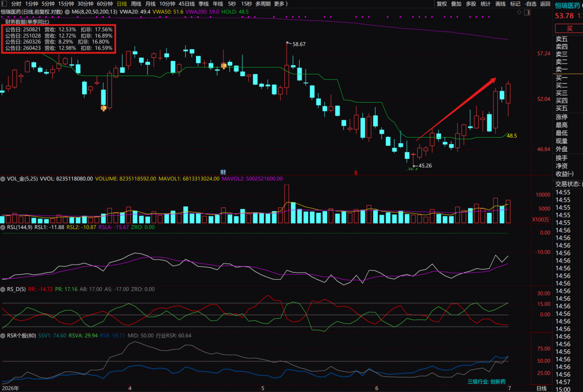Remove stock via -自选 button
The width and height of the screenshot is (583, 392).
531,4
